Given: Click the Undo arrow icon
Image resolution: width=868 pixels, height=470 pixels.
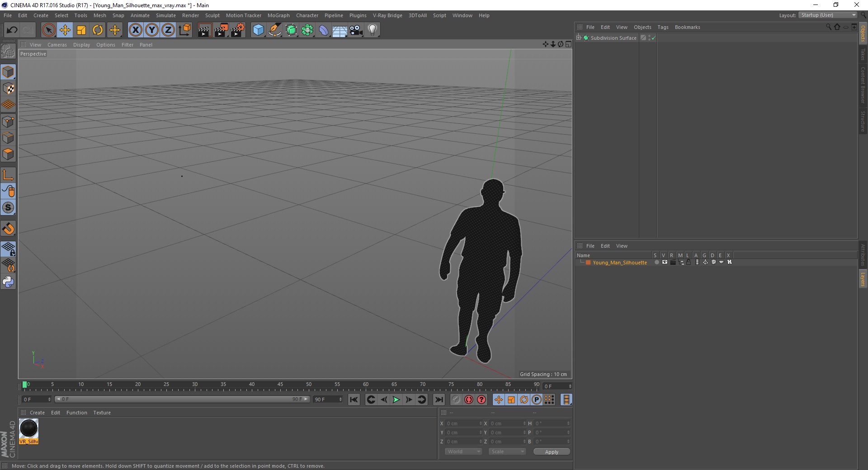Looking at the screenshot, I should click(x=12, y=30).
